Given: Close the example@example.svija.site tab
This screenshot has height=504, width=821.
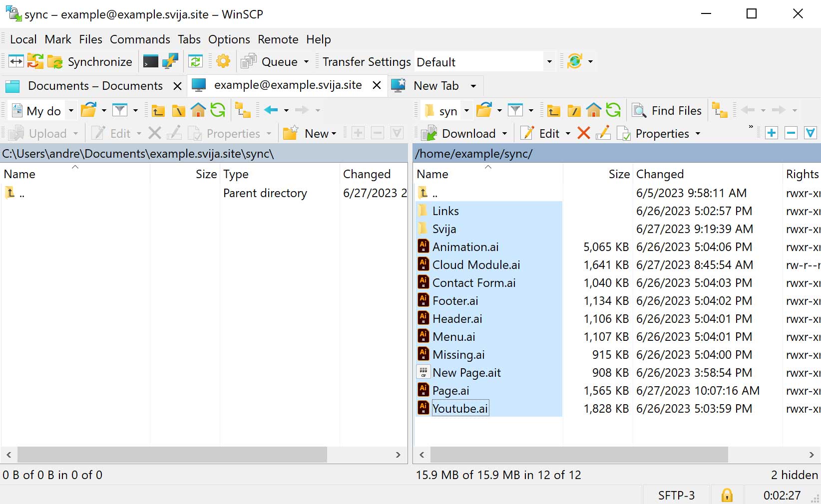Looking at the screenshot, I should click(x=377, y=85).
